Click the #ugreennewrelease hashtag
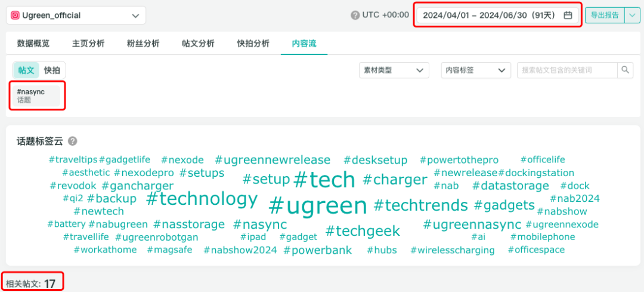The image size is (644, 292). click(273, 159)
